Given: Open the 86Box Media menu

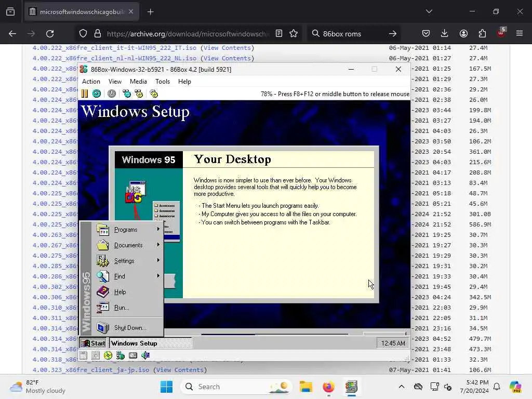Looking at the screenshot, I should point(138,82).
